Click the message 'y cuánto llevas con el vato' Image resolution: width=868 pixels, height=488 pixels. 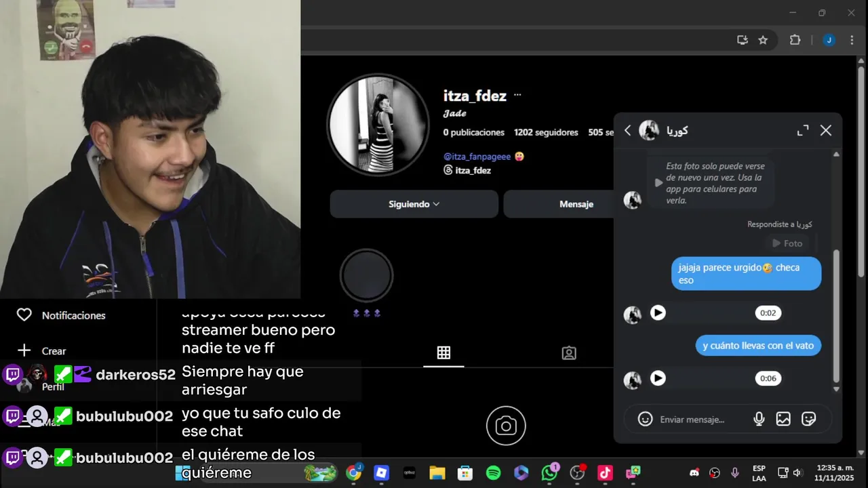coord(758,346)
